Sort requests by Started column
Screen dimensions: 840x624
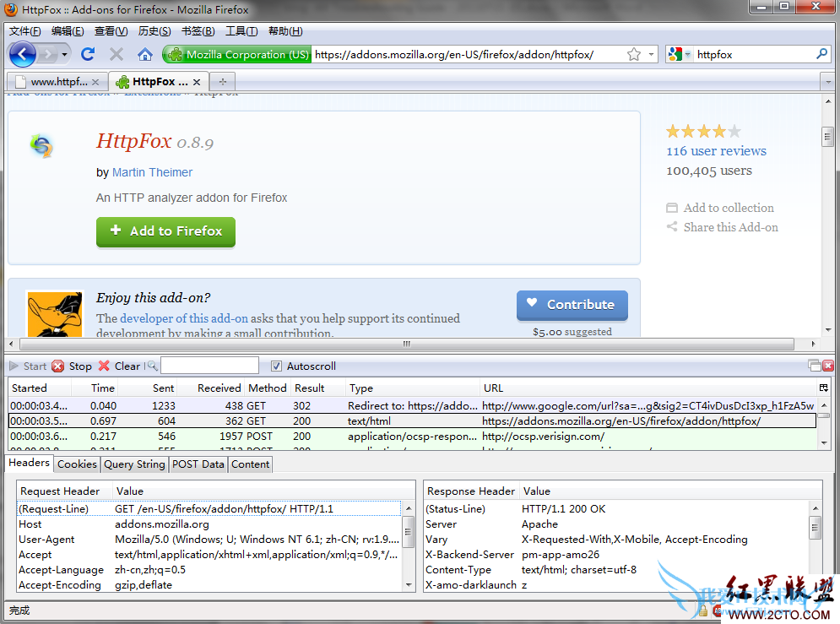click(x=40, y=388)
